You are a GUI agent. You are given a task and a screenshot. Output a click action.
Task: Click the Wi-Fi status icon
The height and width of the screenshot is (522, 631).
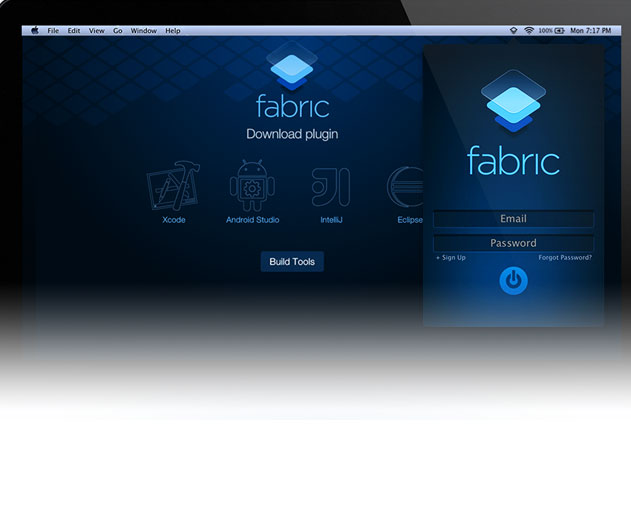point(529,31)
